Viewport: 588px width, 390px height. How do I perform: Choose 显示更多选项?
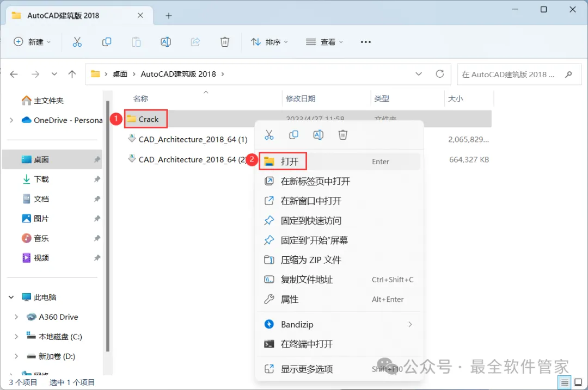click(x=339, y=369)
